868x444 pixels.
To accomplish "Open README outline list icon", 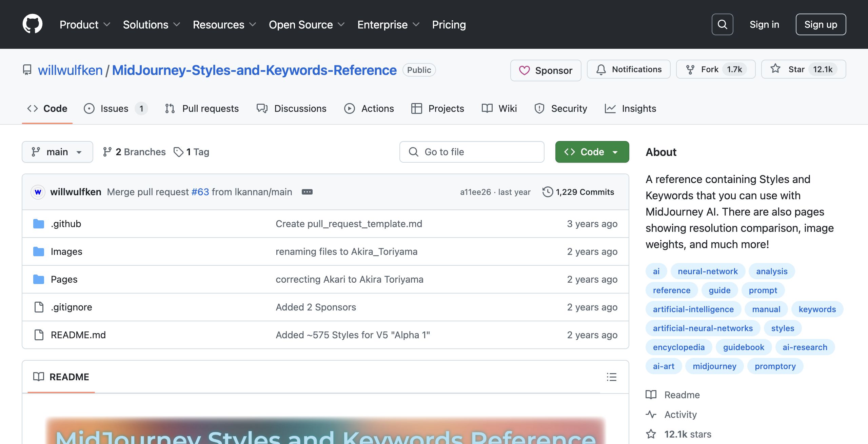I will pyautogui.click(x=611, y=377).
